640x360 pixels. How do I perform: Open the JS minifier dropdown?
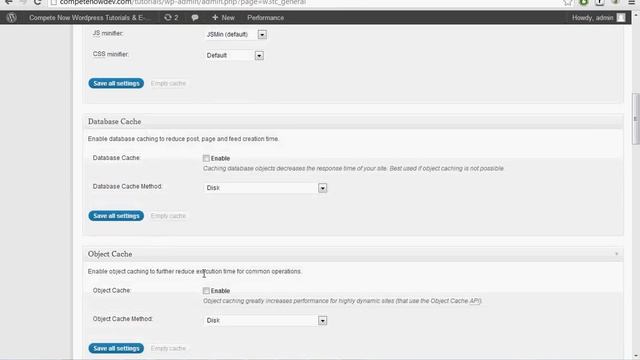pos(236,34)
